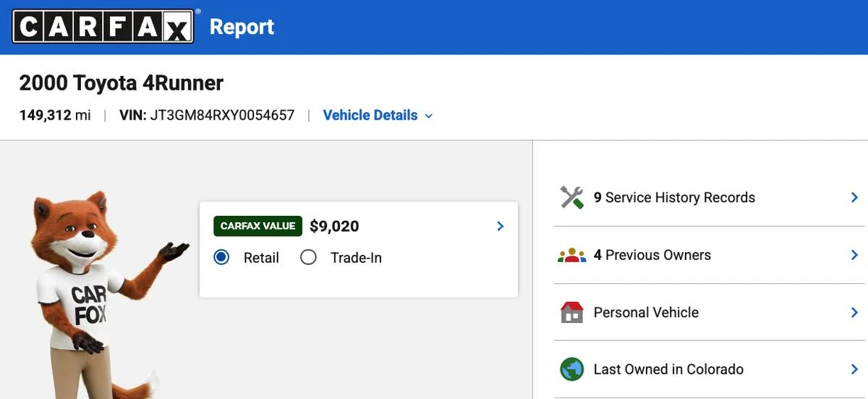Click the wrench Service History icon
This screenshot has width=868, height=399.
(571, 197)
